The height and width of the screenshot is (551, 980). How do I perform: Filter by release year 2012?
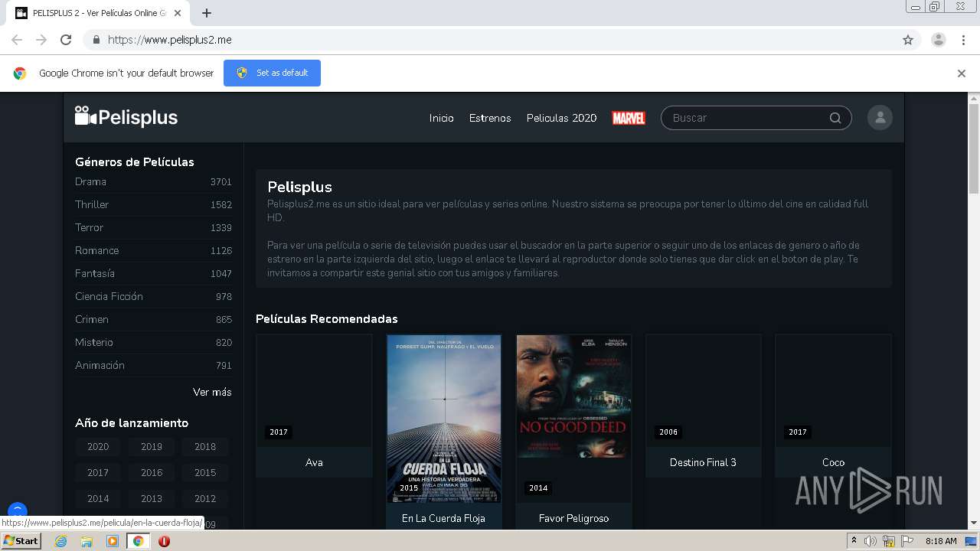205,499
